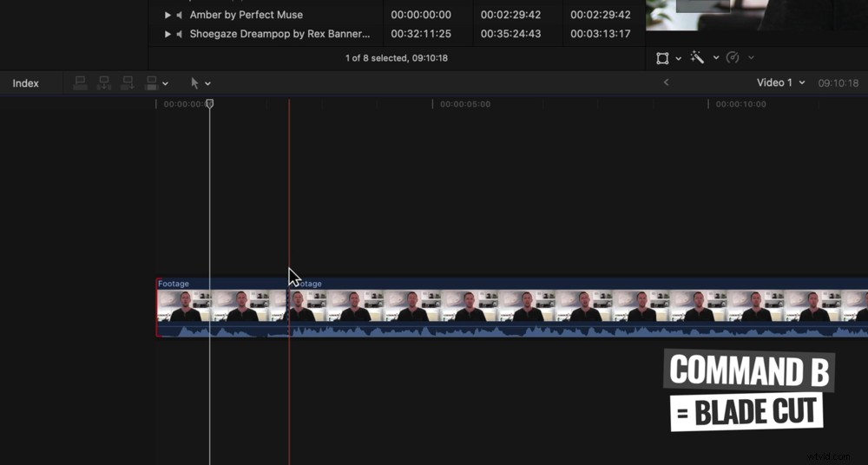Viewport: 868px width, 465px height.
Task: Click the 00:00:10:00 ruler mark
Action: pos(740,104)
